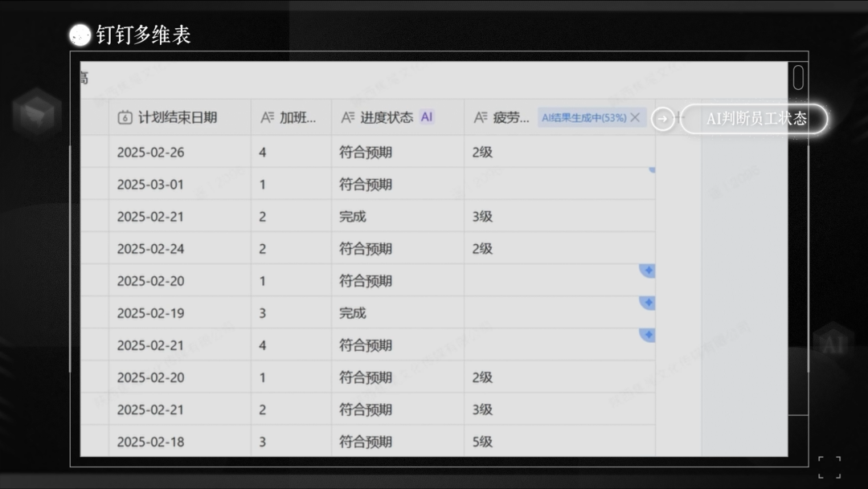Click the calendar icon in 计划结束日期 header
The width and height of the screenshot is (868, 489).
click(125, 117)
